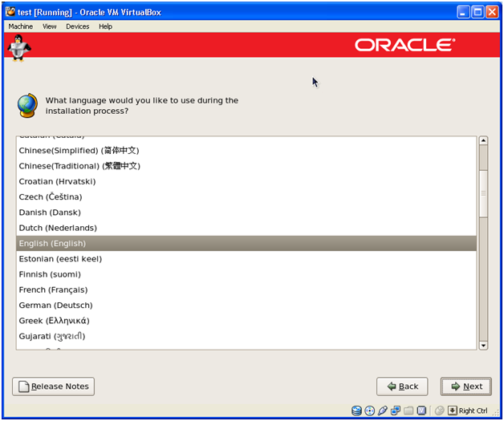The image size is (504, 421).
Task: Open the Help menu
Action: [105, 26]
